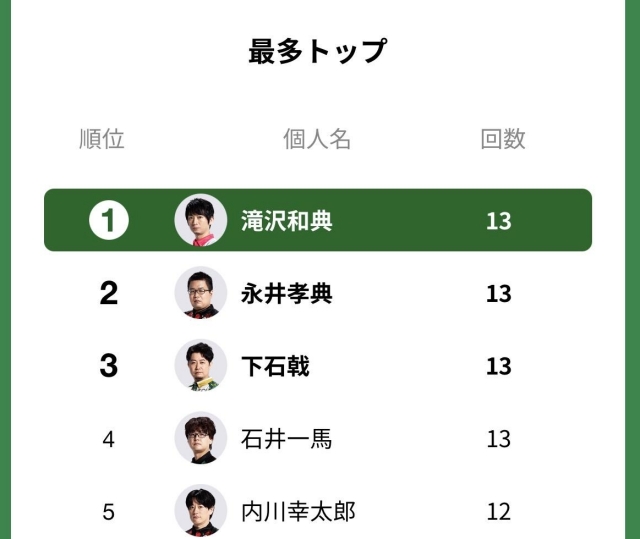Click the 回数 column header

click(503, 139)
